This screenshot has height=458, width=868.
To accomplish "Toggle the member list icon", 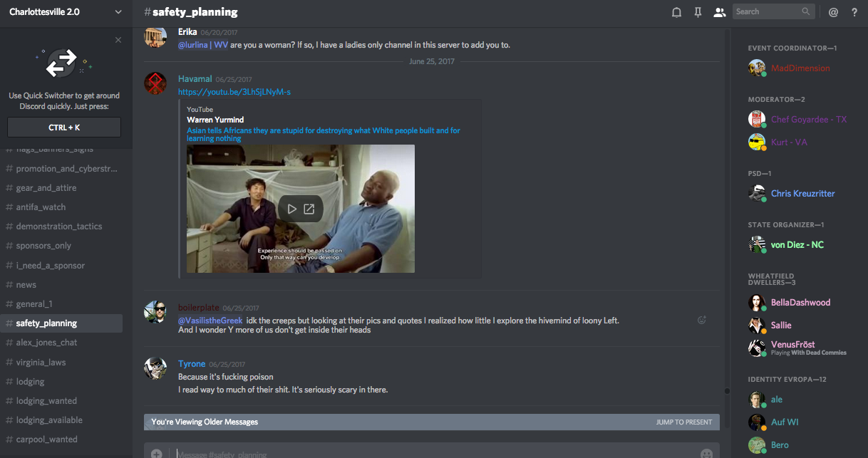I will [x=719, y=12].
